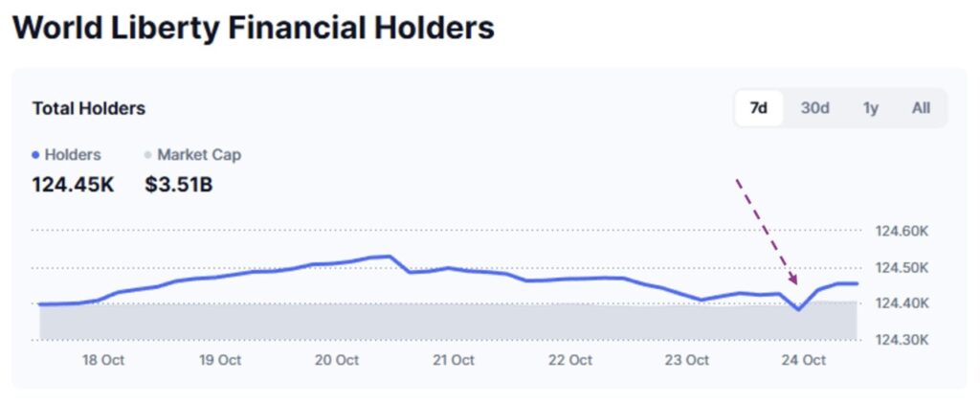
Task: Click the 24 Oct date label
Action: (x=803, y=360)
